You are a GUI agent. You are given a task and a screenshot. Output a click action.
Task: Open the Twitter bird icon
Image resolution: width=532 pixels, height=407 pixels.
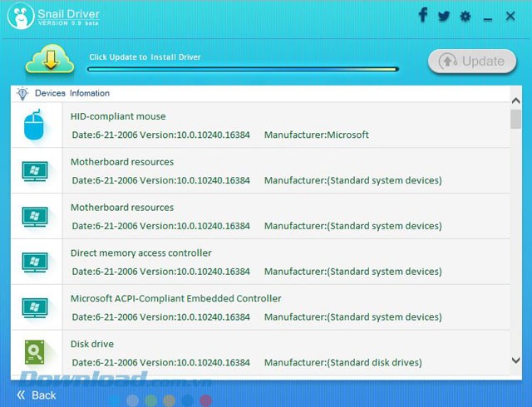444,16
